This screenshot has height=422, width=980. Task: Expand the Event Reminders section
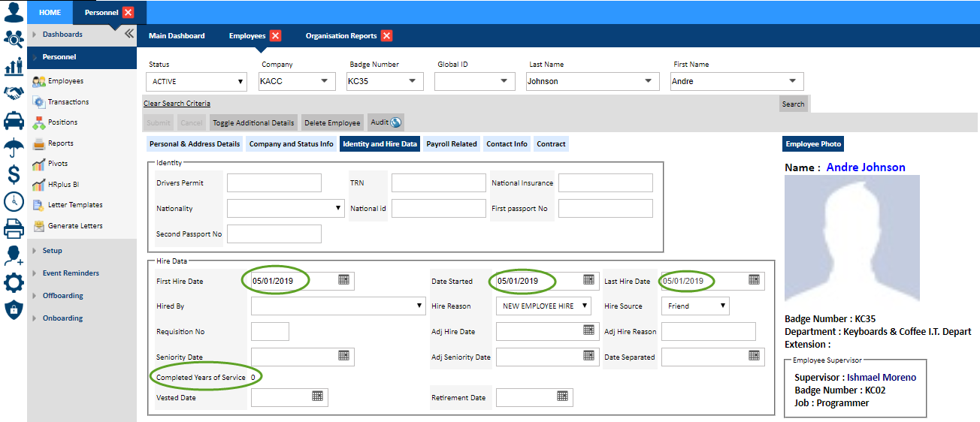pos(82,273)
